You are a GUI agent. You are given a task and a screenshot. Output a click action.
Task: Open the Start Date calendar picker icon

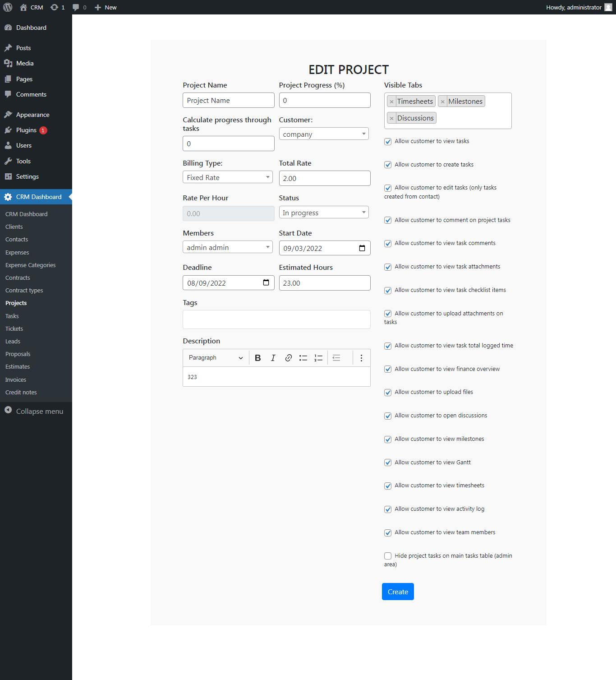tap(362, 248)
